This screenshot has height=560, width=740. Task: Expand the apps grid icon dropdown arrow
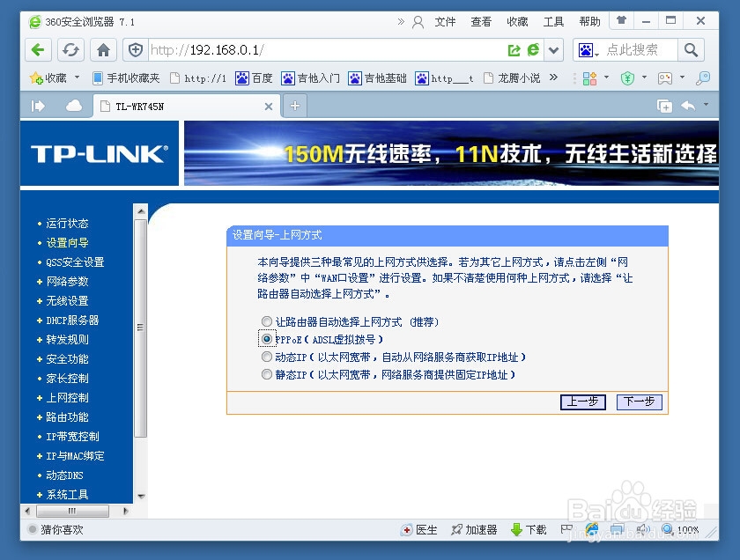606,77
